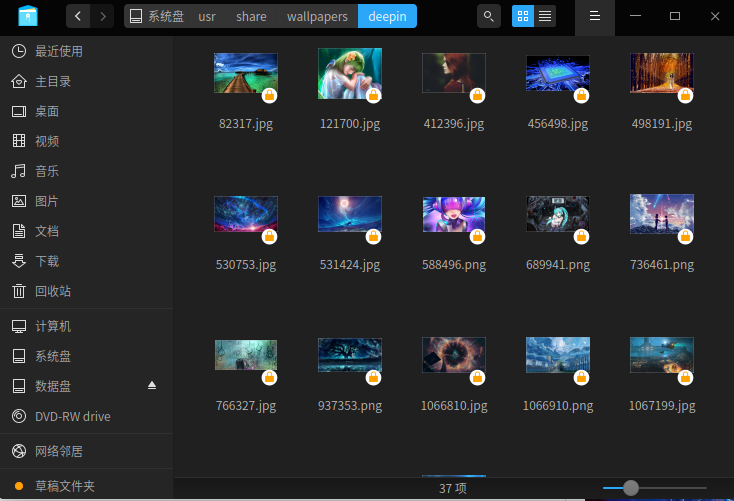Click the house icon beside 主目录

pyautogui.click(x=19, y=81)
